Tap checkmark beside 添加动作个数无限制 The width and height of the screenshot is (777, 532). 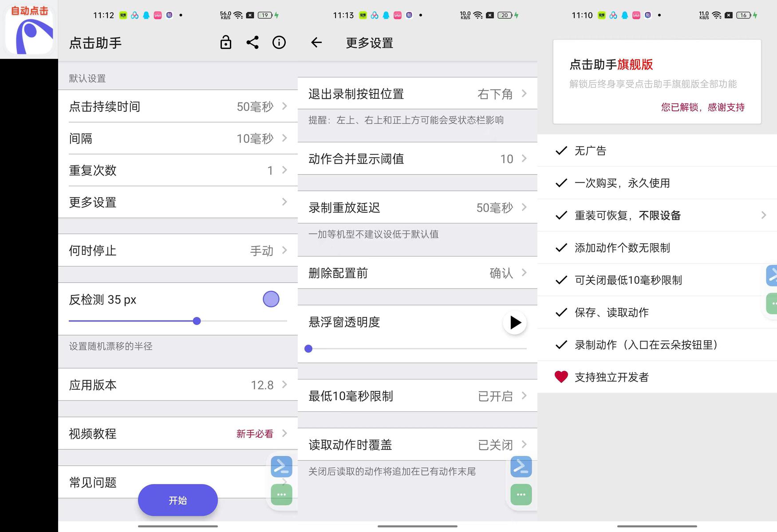561,248
